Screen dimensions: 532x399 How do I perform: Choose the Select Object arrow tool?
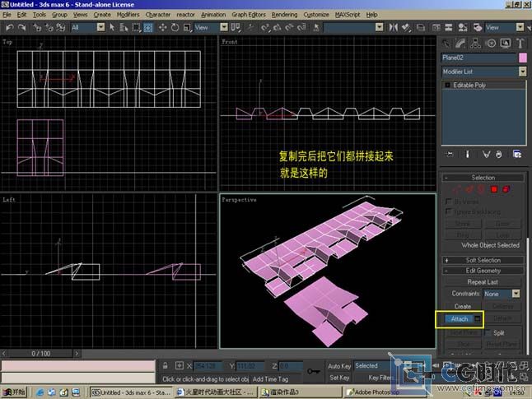pyautogui.click(x=112, y=27)
